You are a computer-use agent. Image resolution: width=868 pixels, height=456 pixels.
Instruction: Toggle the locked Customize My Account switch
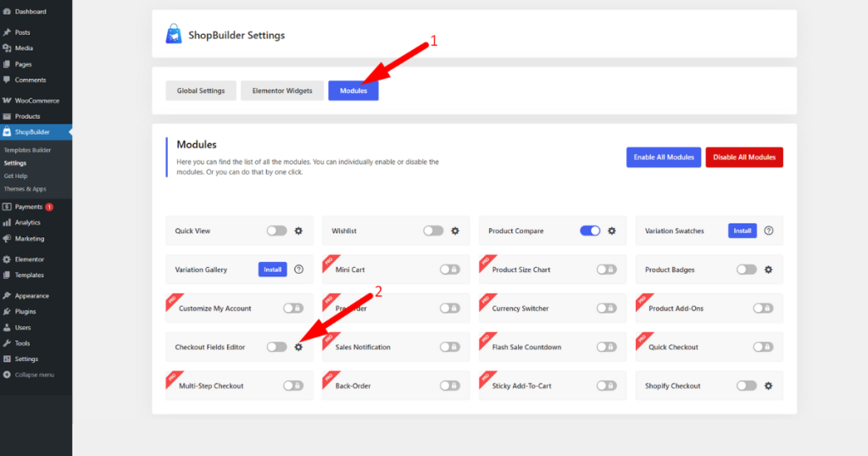(x=293, y=309)
